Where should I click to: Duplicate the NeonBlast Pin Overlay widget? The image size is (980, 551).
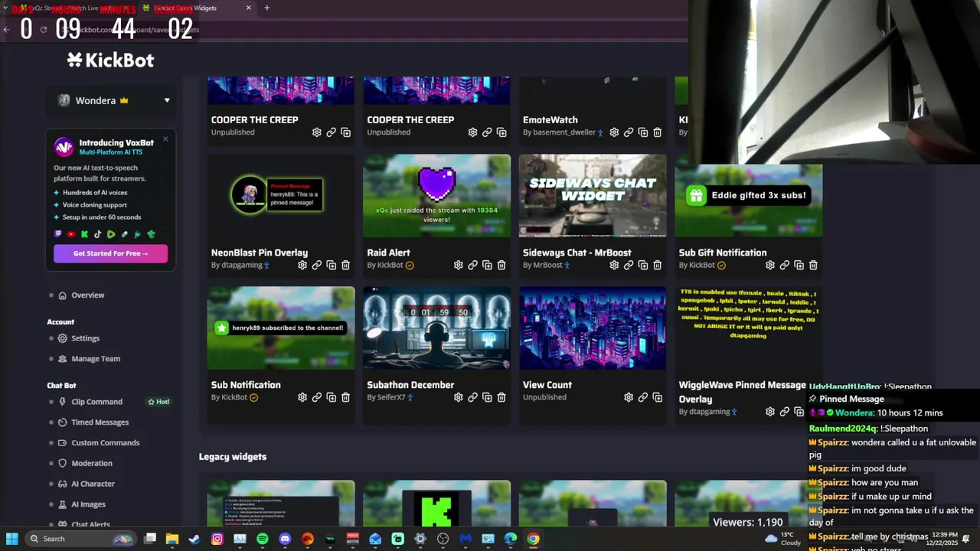click(331, 265)
